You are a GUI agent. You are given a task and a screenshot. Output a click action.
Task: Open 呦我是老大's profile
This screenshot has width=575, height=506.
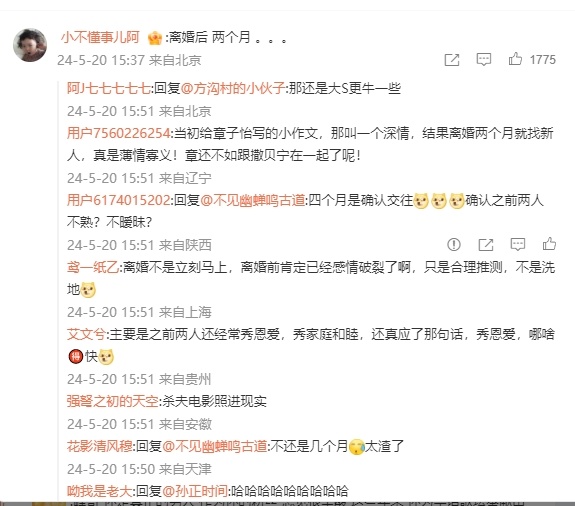click(x=99, y=491)
